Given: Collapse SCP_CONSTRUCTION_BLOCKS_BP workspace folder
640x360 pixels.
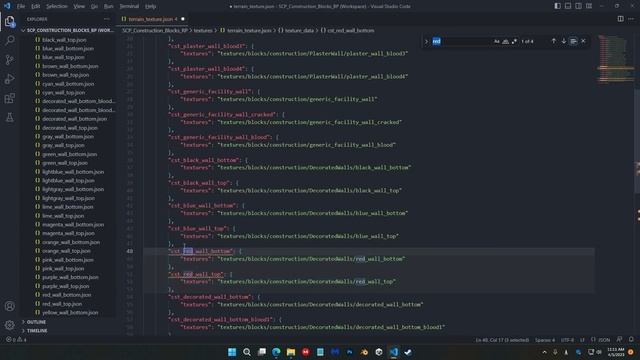Looking at the screenshot, I should pos(68,31).
